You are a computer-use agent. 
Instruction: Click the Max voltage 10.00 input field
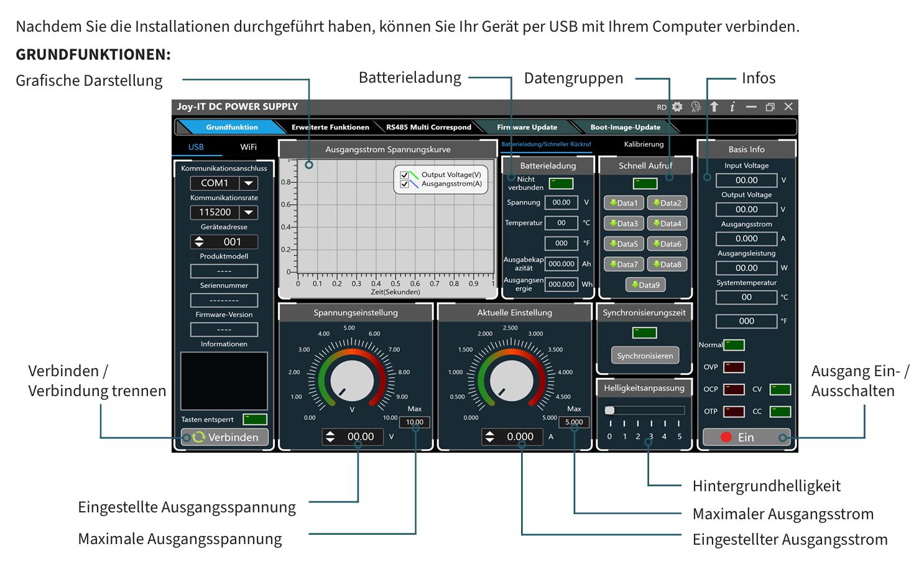[415, 422]
